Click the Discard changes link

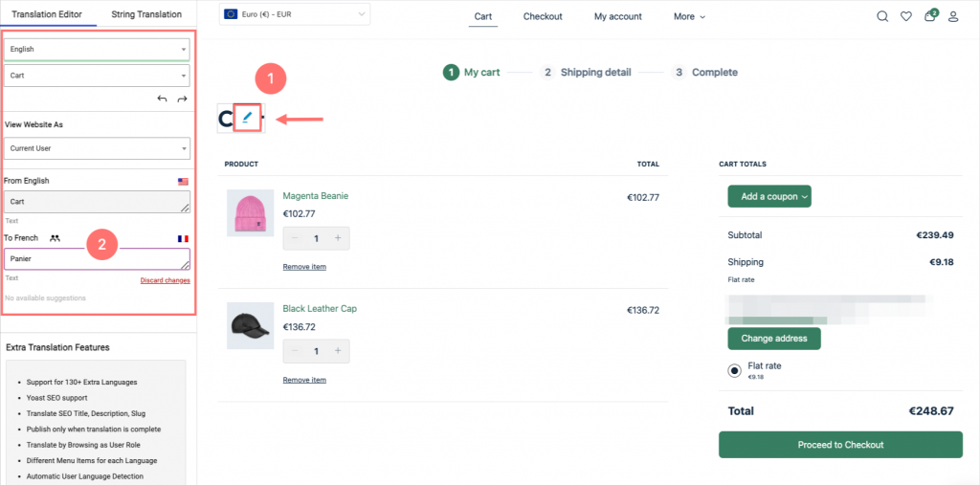point(165,280)
